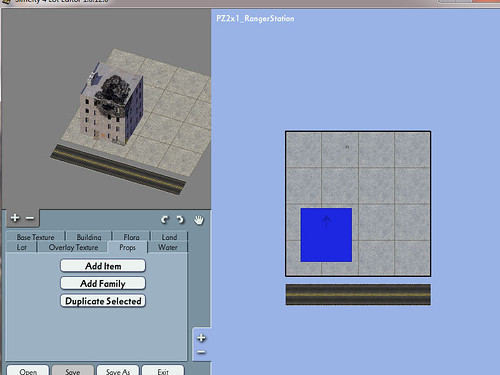
Task: Click the Add Item button
Action: click(103, 266)
